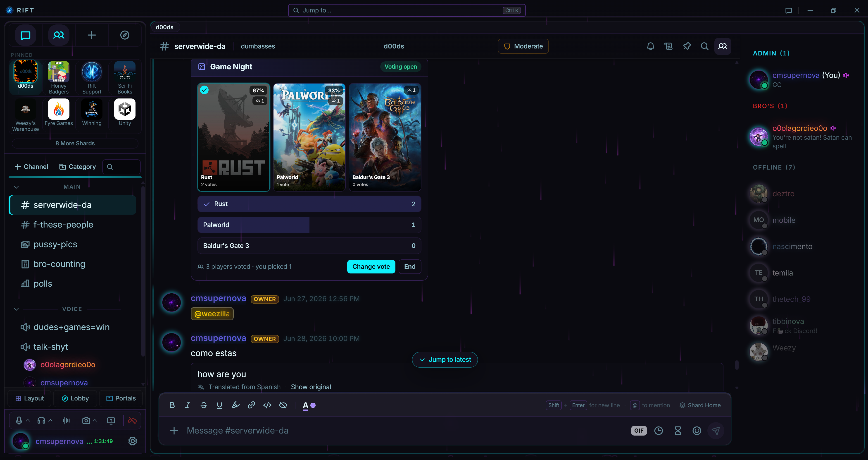Expand 8 More Shards
The image size is (868, 460).
point(75,143)
